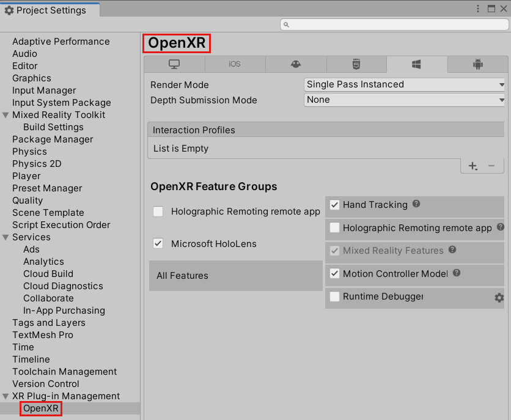Open the window options kebab menu
The image size is (511, 420).
(x=478, y=9)
